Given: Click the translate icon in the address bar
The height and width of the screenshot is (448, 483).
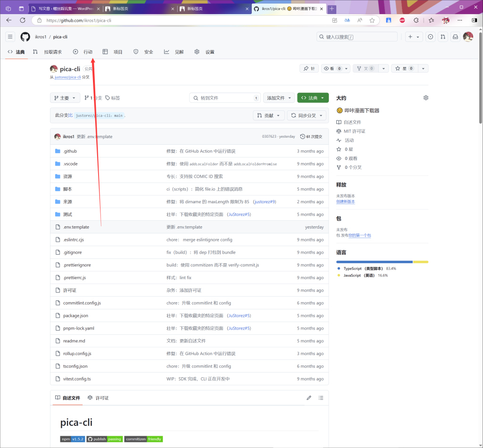Looking at the screenshot, I should coord(347,20).
